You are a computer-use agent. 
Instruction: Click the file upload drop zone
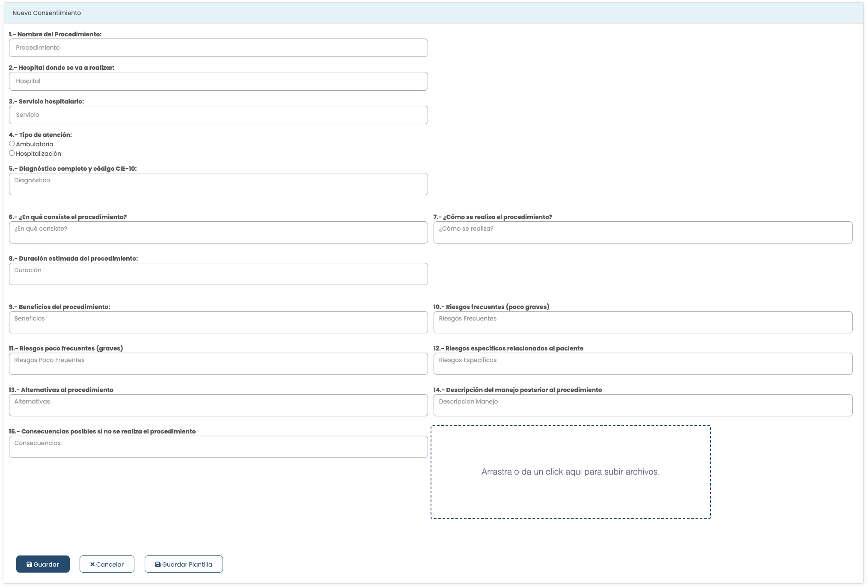coord(571,472)
